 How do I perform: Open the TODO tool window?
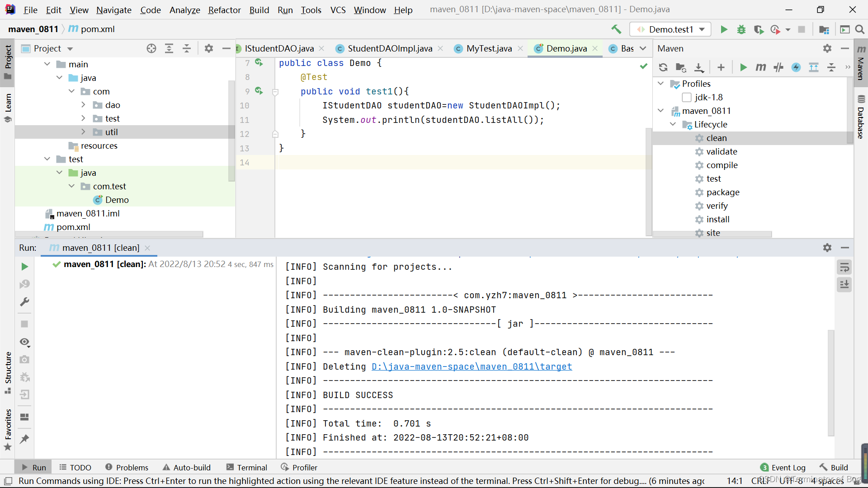pyautogui.click(x=75, y=468)
